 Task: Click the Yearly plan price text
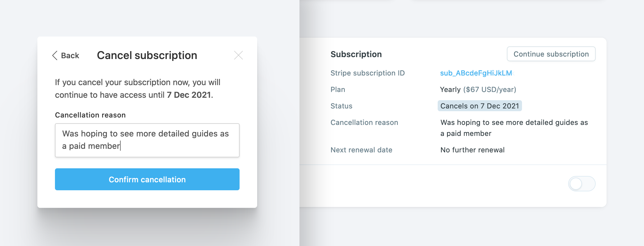478,90
